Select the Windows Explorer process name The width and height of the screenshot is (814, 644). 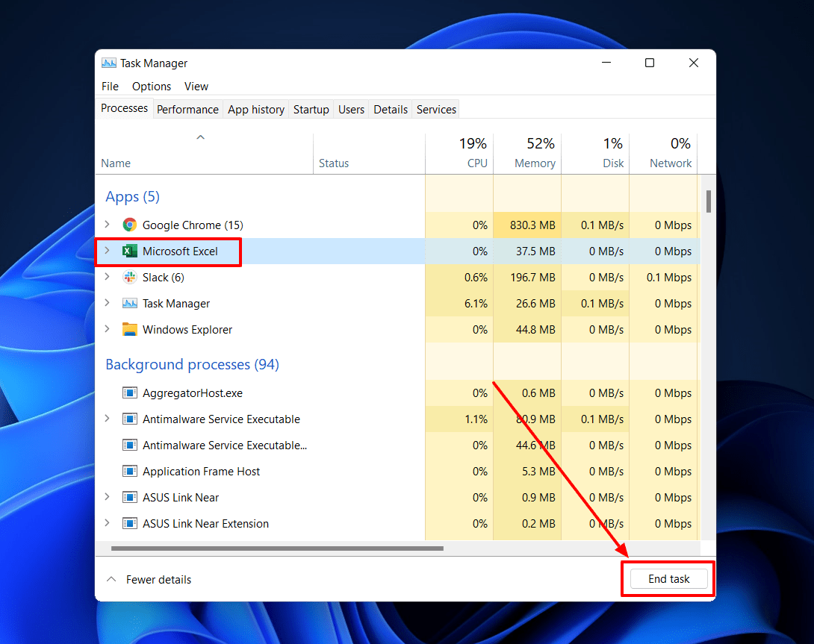coord(187,330)
